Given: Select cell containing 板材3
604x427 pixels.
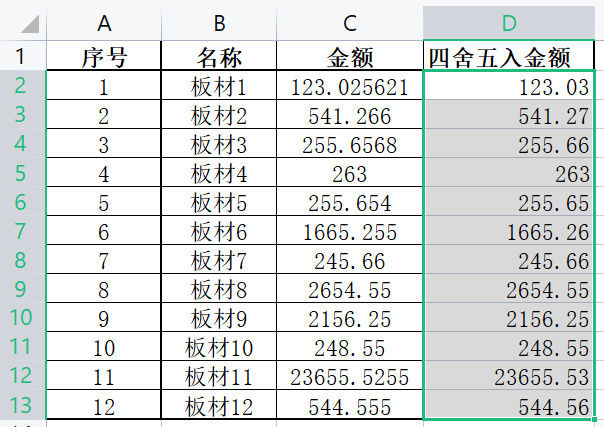Looking at the screenshot, I should [x=219, y=143].
